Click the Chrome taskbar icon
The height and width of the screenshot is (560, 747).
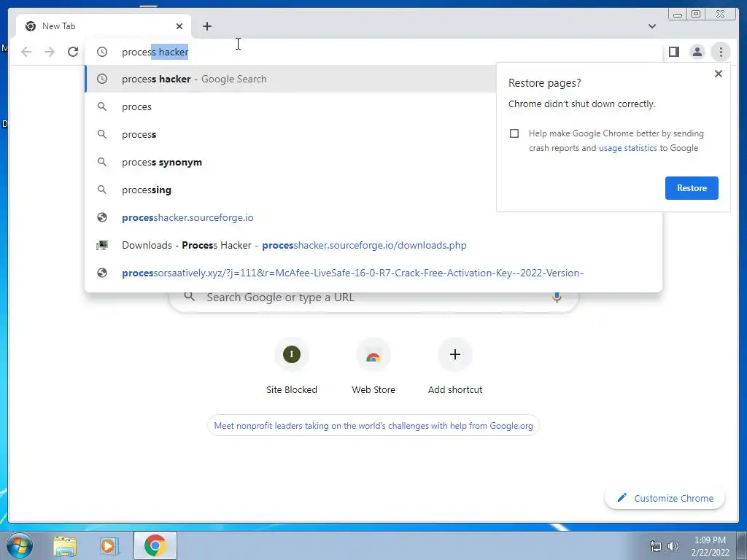[155, 545]
